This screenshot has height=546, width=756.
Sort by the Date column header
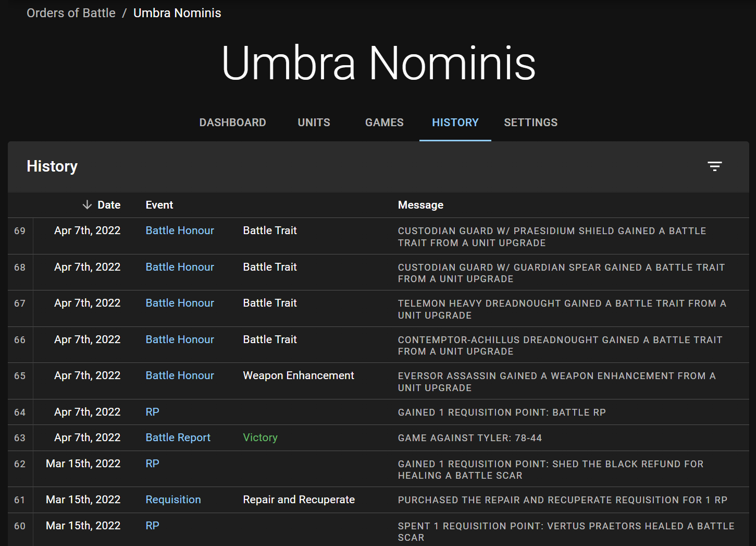(x=109, y=205)
